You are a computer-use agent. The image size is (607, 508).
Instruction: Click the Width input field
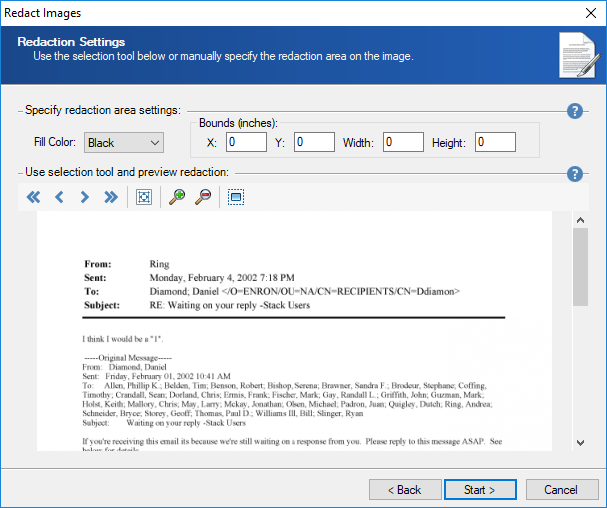pyautogui.click(x=403, y=142)
